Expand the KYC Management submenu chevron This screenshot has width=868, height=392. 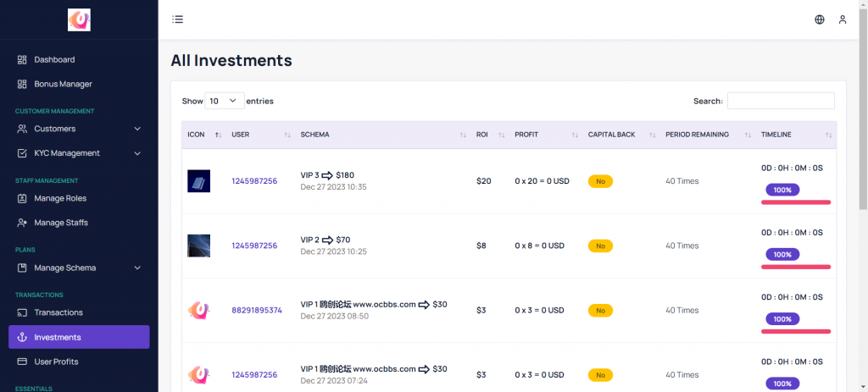tap(138, 153)
